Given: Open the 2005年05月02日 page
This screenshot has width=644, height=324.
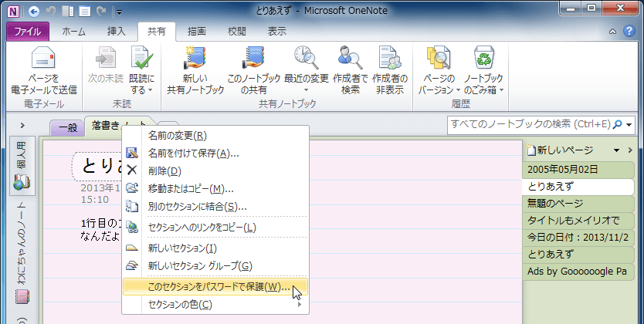Looking at the screenshot, I should click(x=578, y=170).
